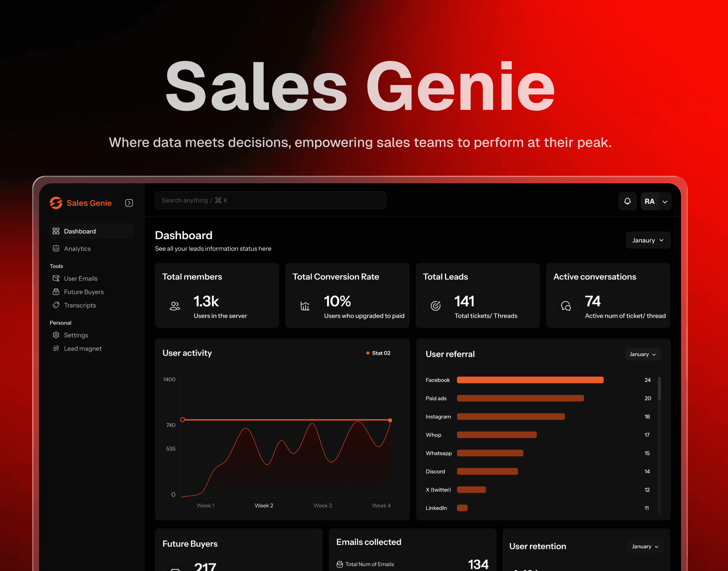The height and width of the screenshot is (571, 728).
Task: Click the Week 2 axis label
Action: (x=264, y=506)
